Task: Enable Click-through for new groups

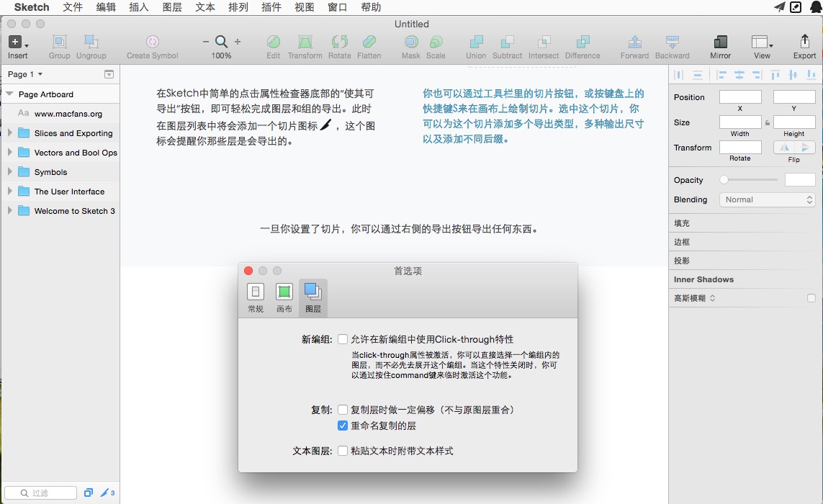Action: 343,339
